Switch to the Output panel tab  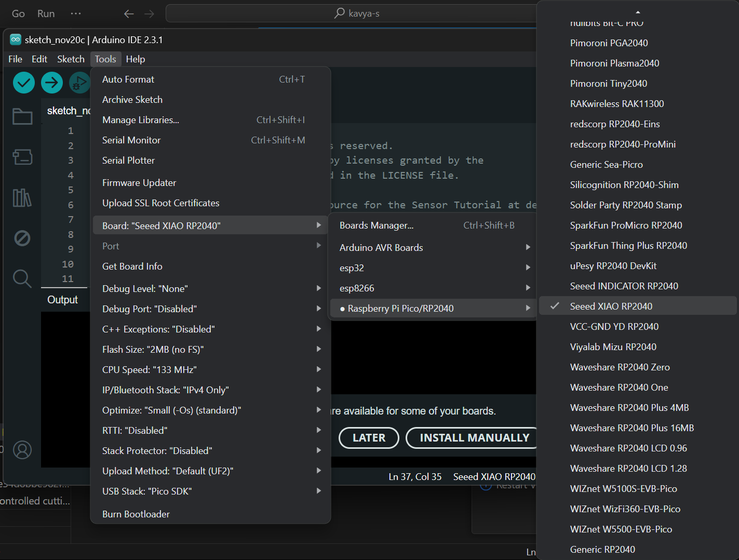(x=62, y=300)
